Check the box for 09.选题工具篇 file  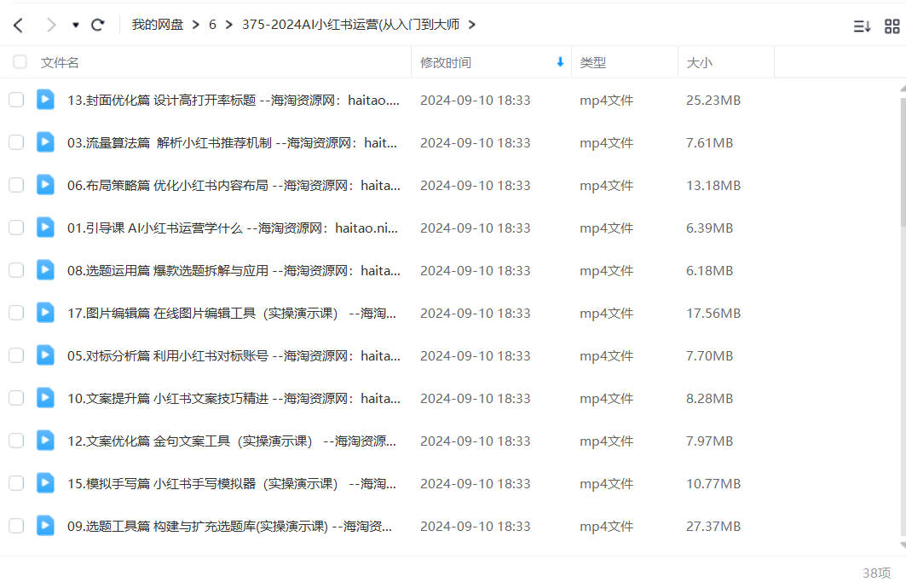point(16,526)
